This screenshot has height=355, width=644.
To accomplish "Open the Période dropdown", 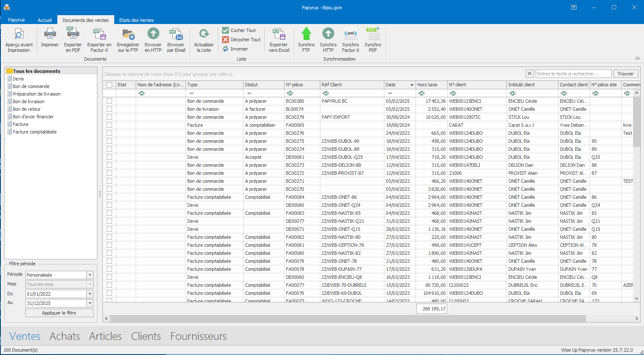I will point(90,275).
